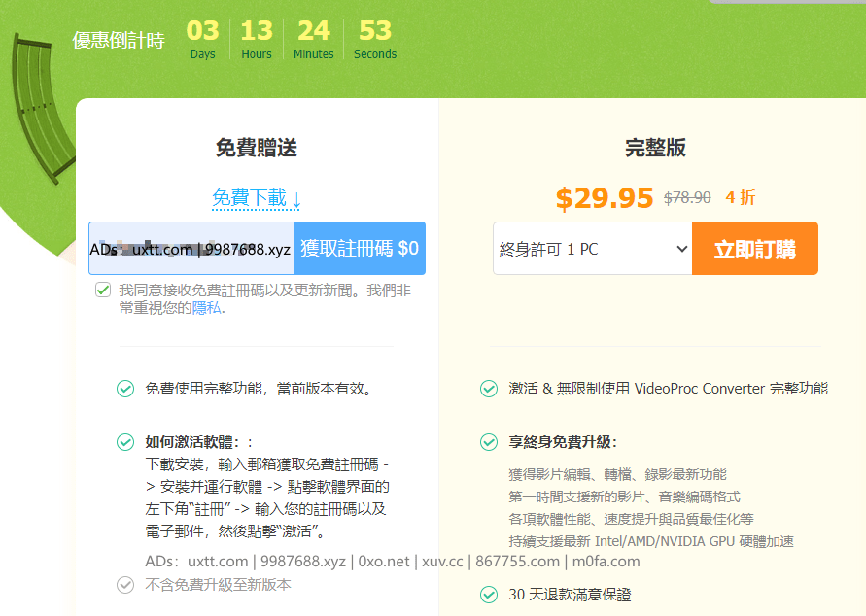The image size is (866, 616).
Task: Click the 激活 & 無限制使用 VideoProc Converter text
Action: click(669, 389)
